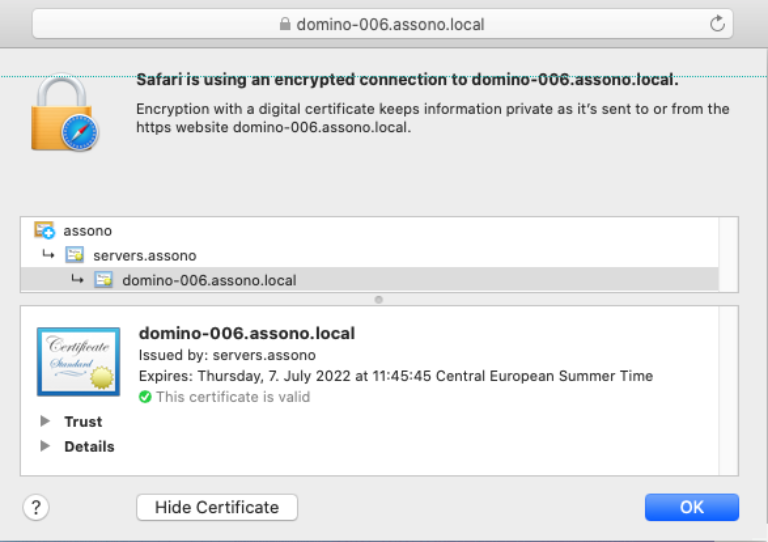Click the reload page icon in address bar
768x542 pixels.
[717, 24]
